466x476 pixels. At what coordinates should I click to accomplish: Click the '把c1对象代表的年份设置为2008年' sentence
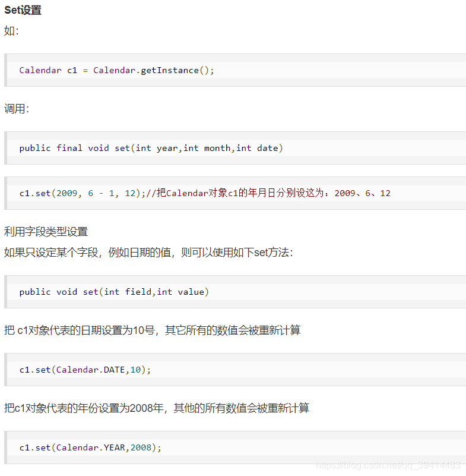pyautogui.click(x=157, y=408)
